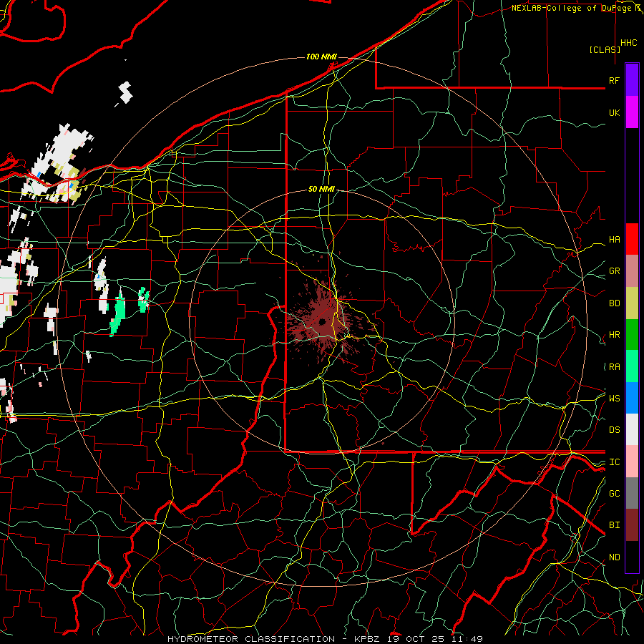The image size is (644, 644).
Task: Click the purple RF color swatch in legend
Action: pyautogui.click(x=632, y=80)
